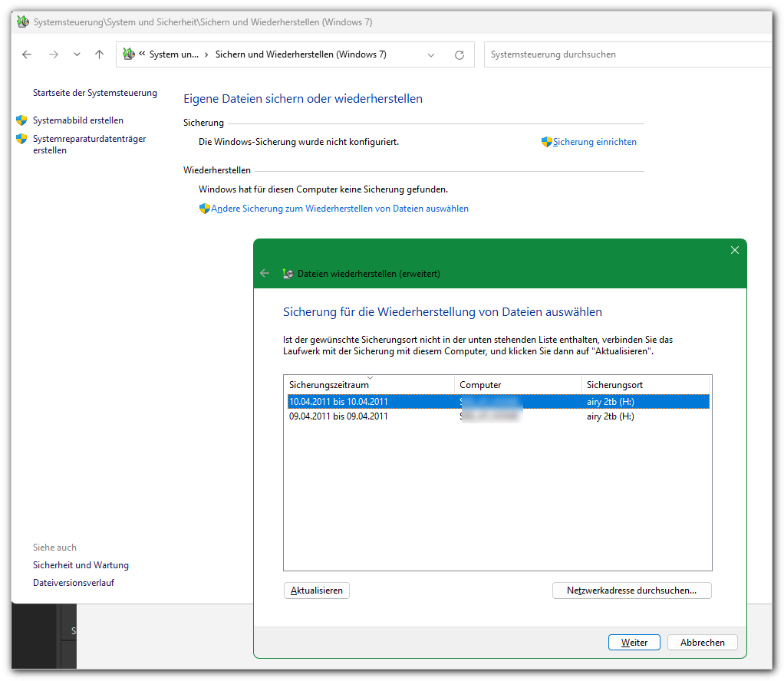Click 'Netzwerkadresse durchsuchen...' button
Screen dimensions: 784x681
point(631,591)
